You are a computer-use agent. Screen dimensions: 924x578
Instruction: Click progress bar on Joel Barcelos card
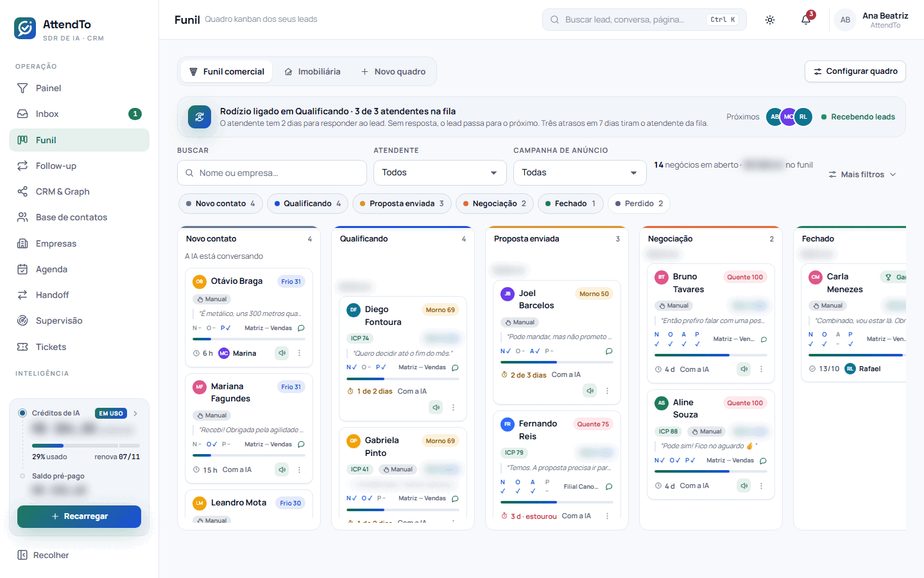(x=557, y=362)
